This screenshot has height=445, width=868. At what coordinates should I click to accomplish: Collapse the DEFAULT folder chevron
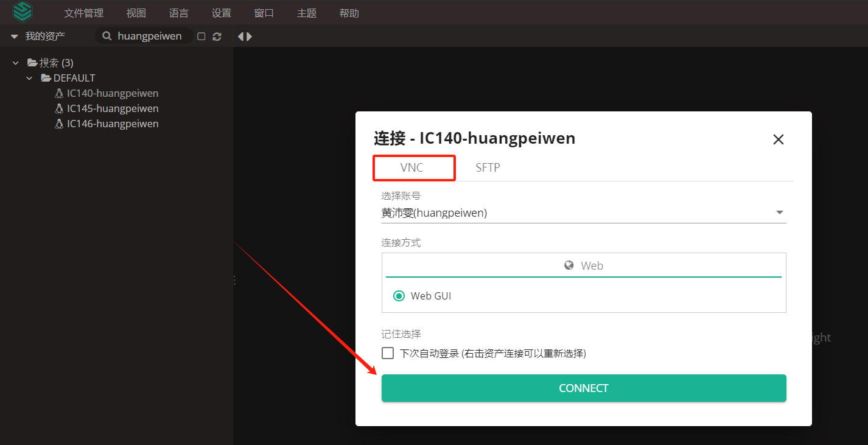(x=29, y=78)
